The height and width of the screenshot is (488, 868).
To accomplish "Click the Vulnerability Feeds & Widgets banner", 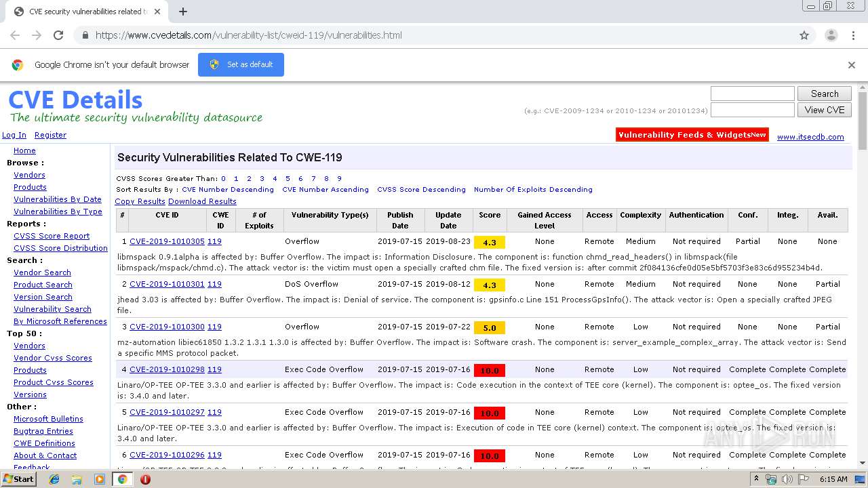I will tap(692, 135).
